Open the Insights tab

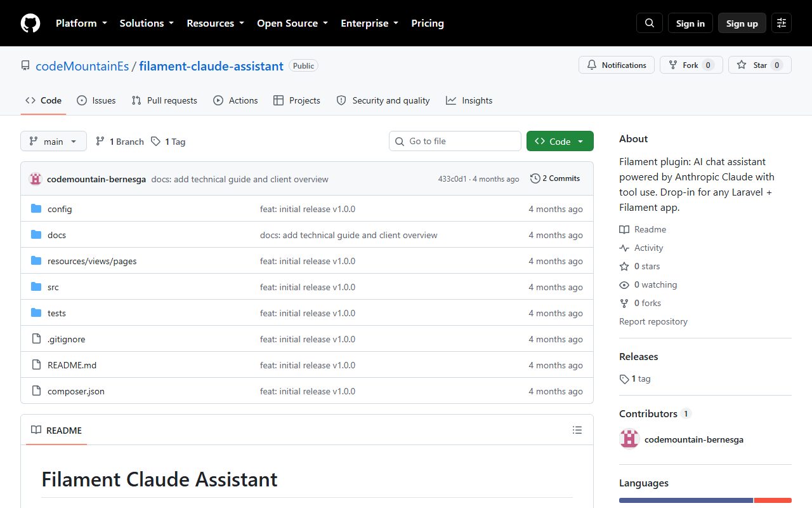click(x=469, y=100)
